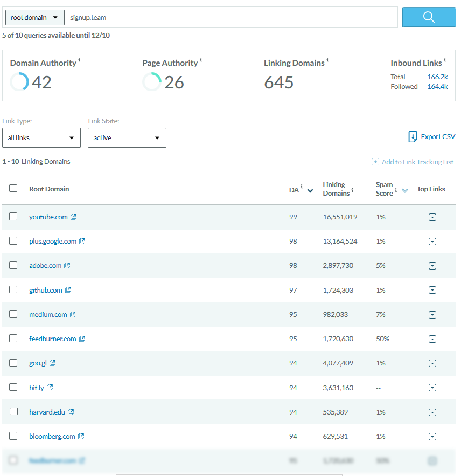
Task: Check the goo.gl row checkbox
Action: coord(13,363)
